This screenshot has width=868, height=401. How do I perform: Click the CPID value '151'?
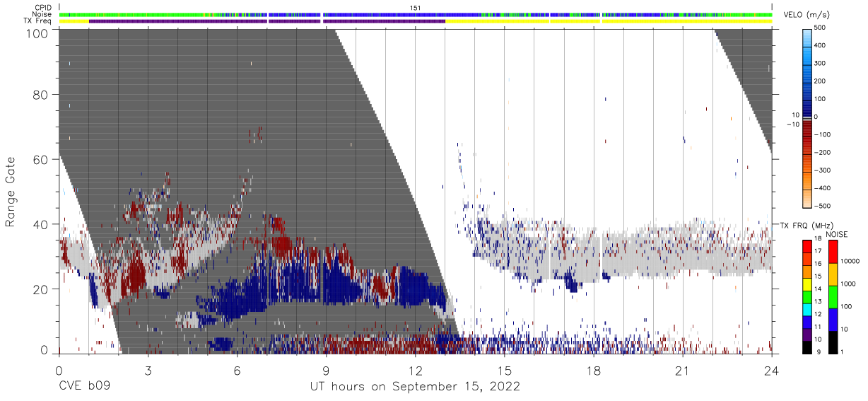pos(416,8)
